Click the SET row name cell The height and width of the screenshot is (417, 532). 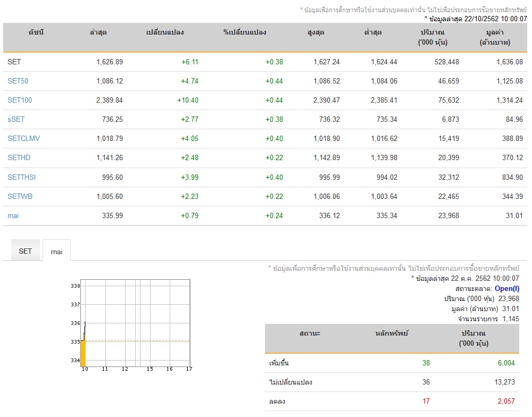14,62
